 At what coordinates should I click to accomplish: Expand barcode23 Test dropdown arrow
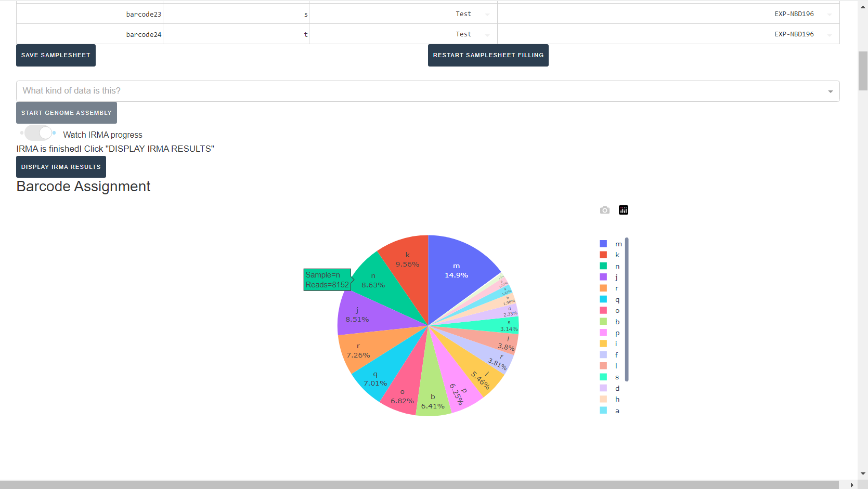click(x=487, y=15)
